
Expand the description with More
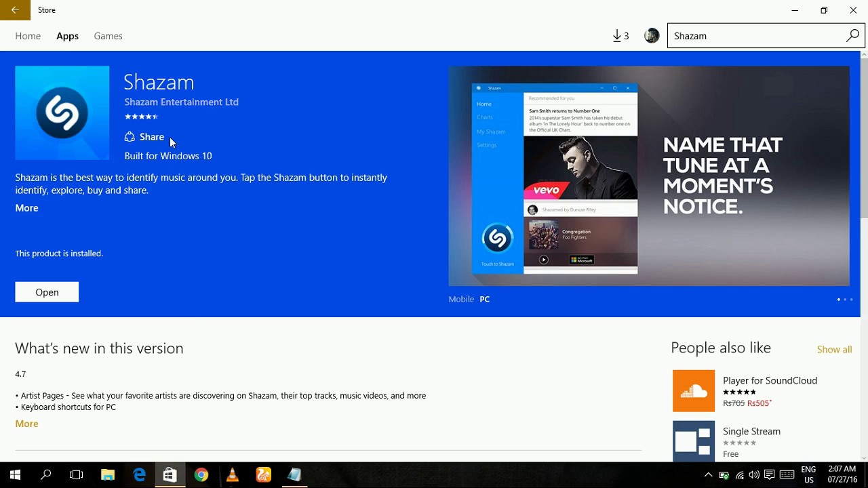click(26, 208)
